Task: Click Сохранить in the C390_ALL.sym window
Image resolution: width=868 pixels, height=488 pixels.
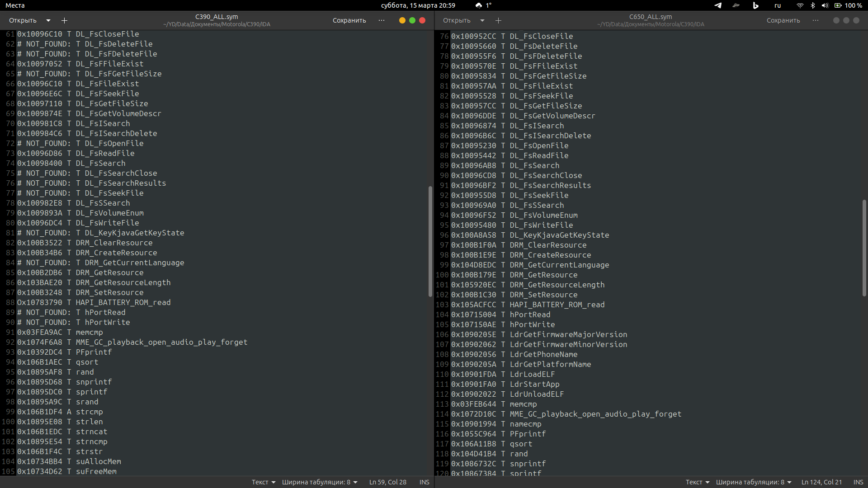Action: [349, 20]
